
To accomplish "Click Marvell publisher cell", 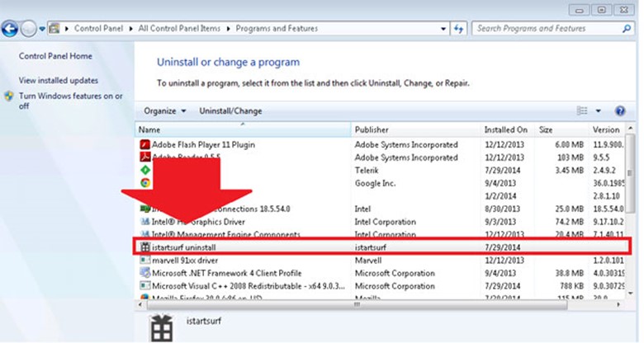I will point(368,261).
